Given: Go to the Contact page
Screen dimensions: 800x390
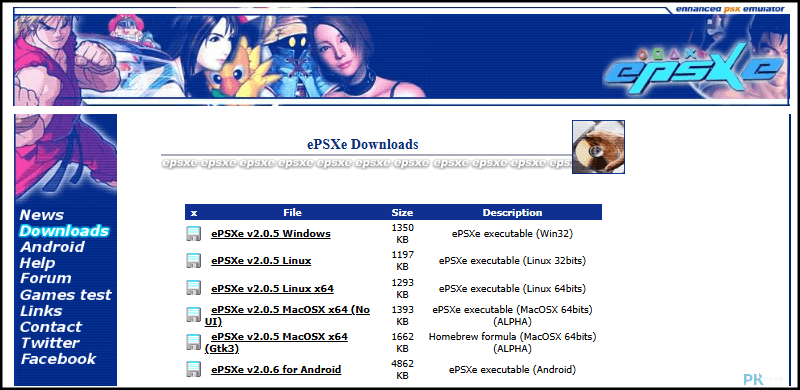Looking at the screenshot, I should click(51, 327).
